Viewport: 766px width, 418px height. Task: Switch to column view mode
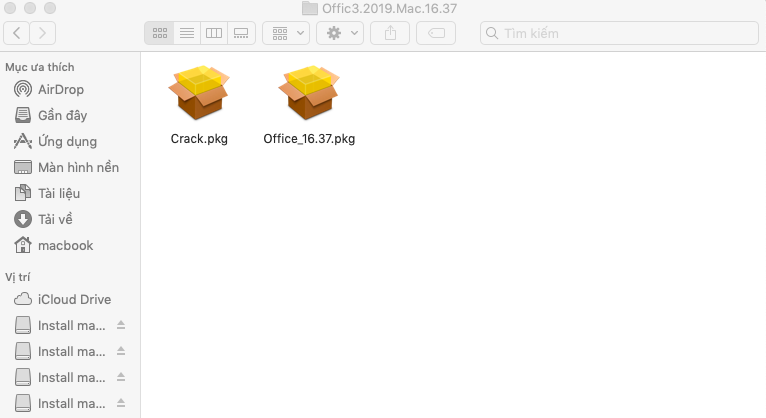(x=213, y=33)
